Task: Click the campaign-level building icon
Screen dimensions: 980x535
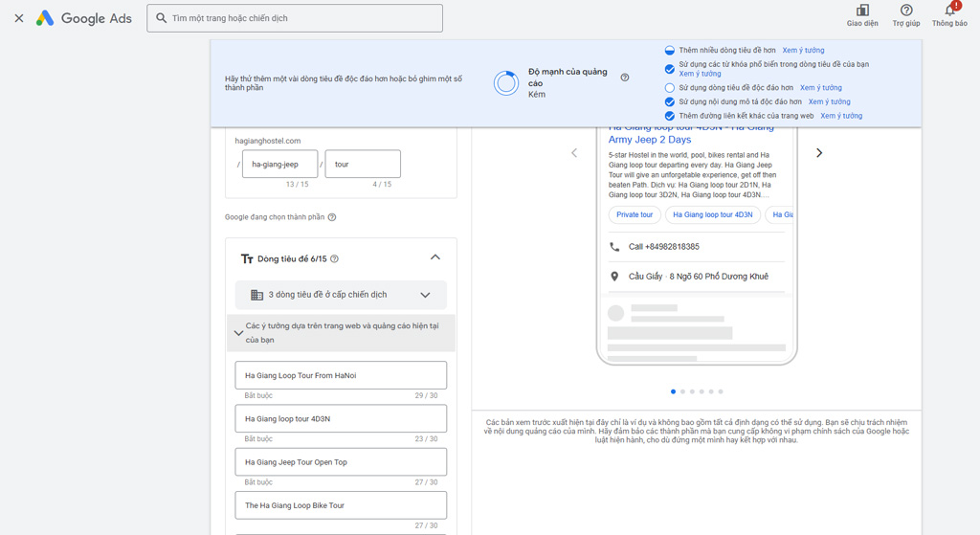Action: (x=256, y=295)
